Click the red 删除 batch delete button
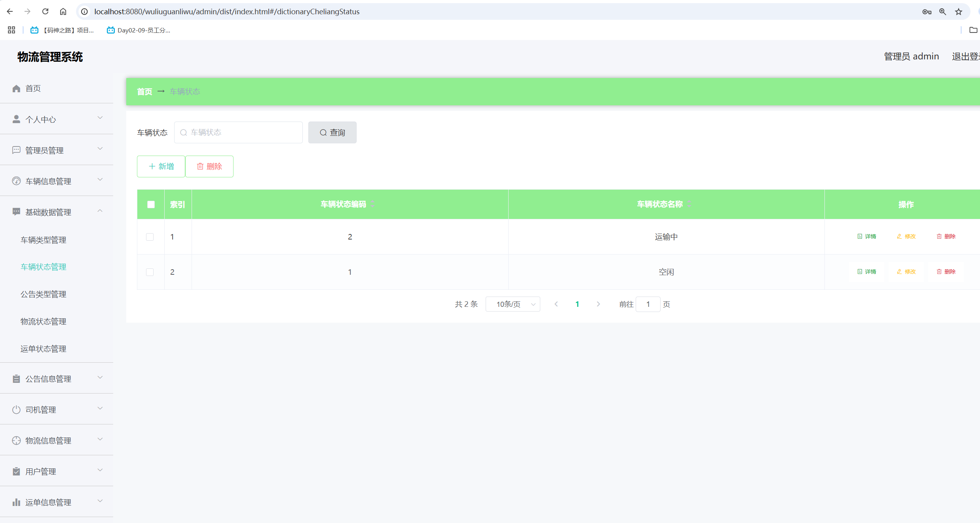Screen dimensions: 980x523 coord(209,166)
